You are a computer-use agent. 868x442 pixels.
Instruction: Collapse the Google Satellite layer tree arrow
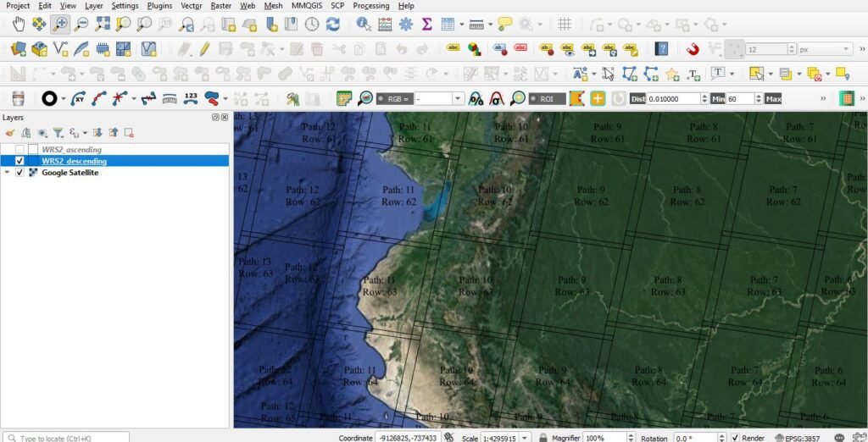click(8, 173)
